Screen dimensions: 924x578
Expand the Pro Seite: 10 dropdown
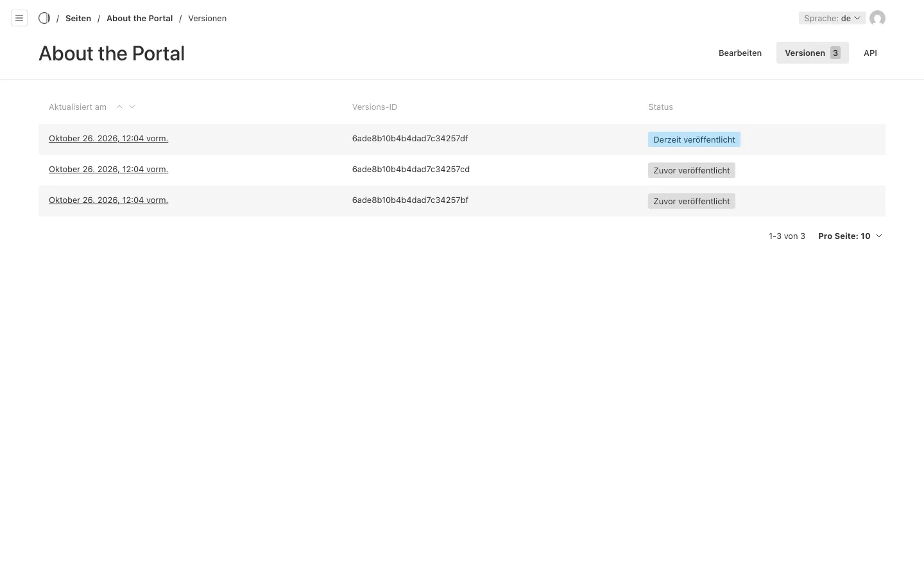[x=850, y=236]
